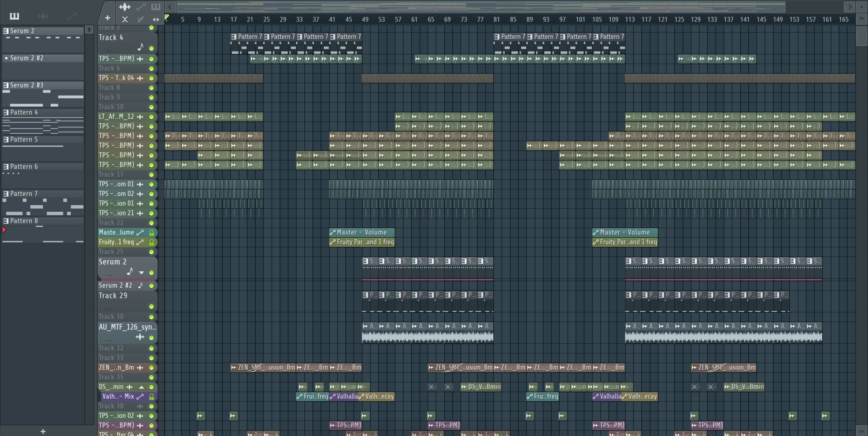Click the small toggle button beside the Serum 2 picker item
The height and width of the screenshot is (436, 868).
(x=89, y=30)
